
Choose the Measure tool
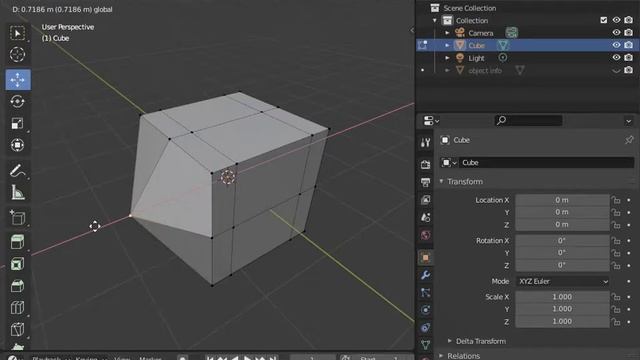[17, 192]
